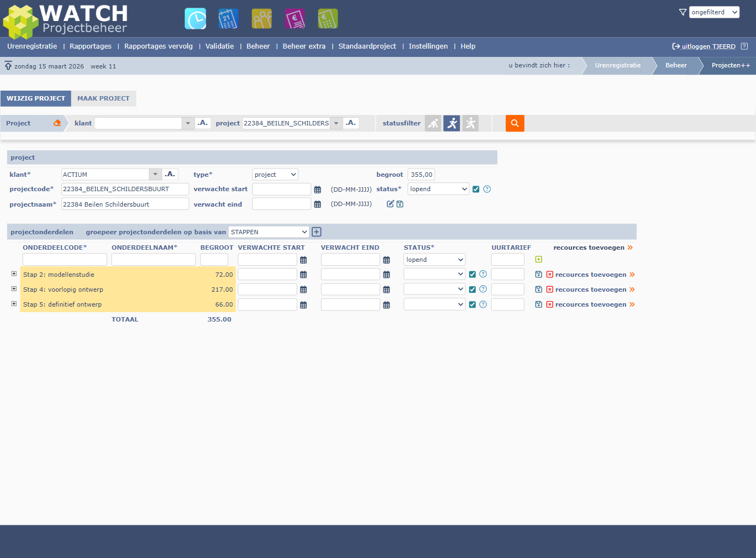Open calendar picker for verwachte start
756x558 pixels.
coord(317,189)
